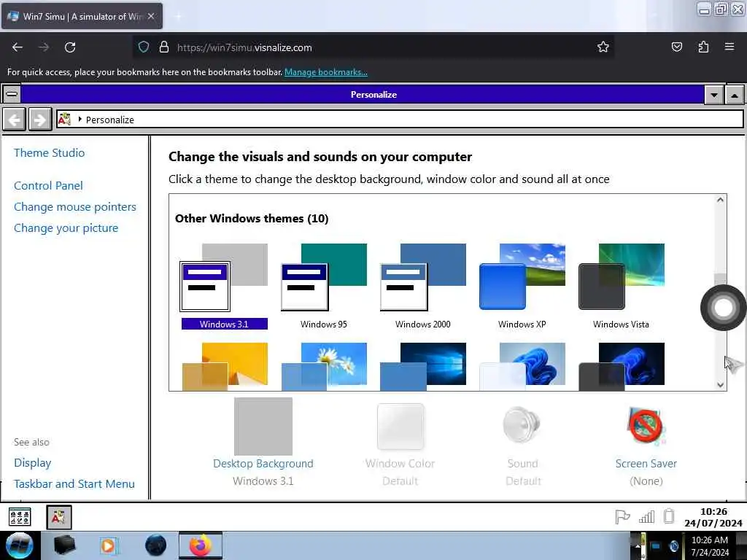Select the Windows 95 theme
The image size is (747, 560).
(x=323, y=286)
